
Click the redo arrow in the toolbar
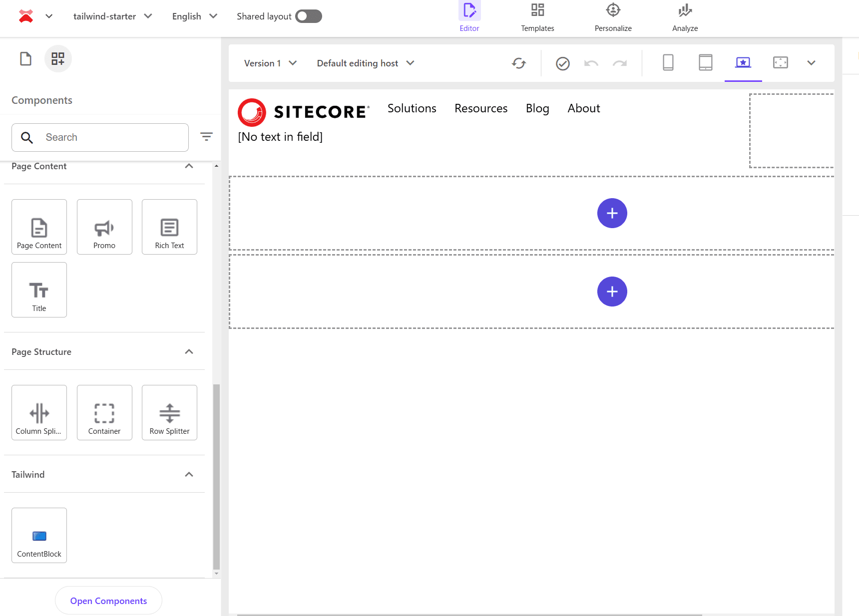tap(620, 63)
